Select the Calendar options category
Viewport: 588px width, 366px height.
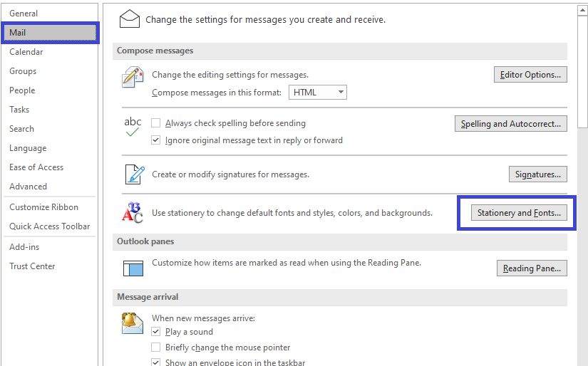coord(26,52)
